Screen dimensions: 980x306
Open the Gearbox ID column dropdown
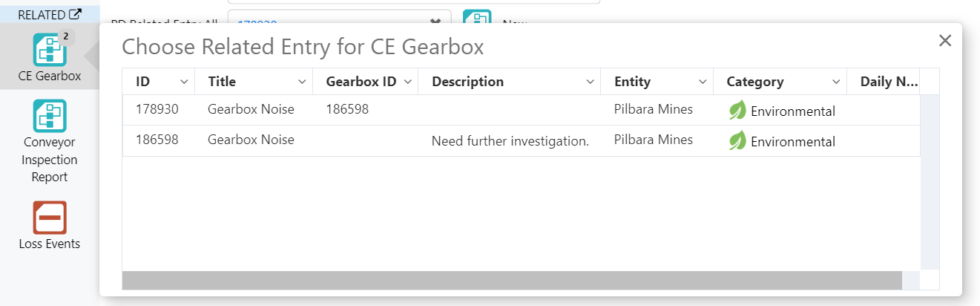(x=407, y=82)
